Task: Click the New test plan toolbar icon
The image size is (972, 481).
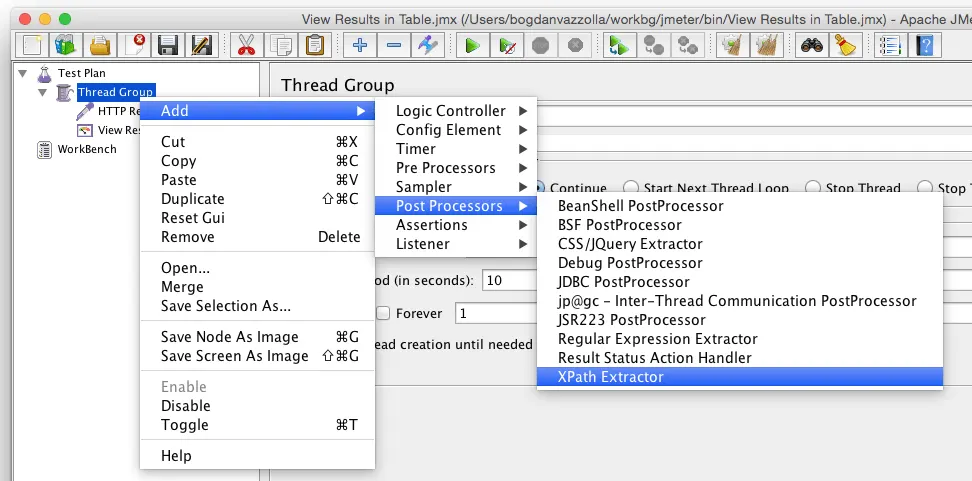Action: [32, 45]
